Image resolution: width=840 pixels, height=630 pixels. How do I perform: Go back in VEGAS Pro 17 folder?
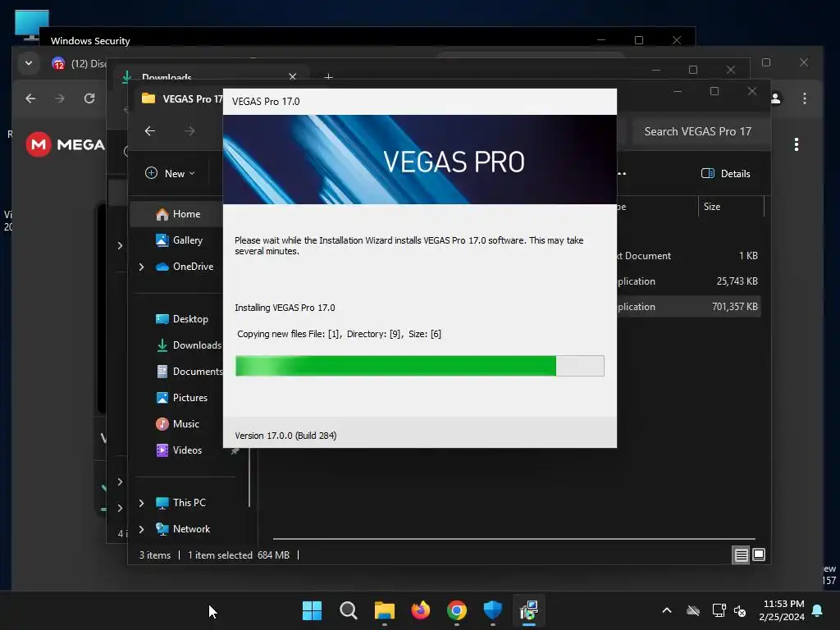tap(150, 130)
